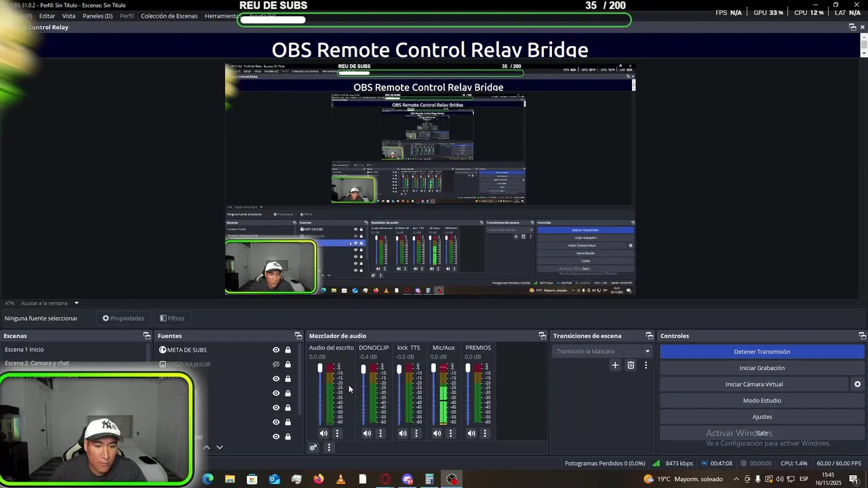
Task: Move selected source down
Action: click(219, 447)
